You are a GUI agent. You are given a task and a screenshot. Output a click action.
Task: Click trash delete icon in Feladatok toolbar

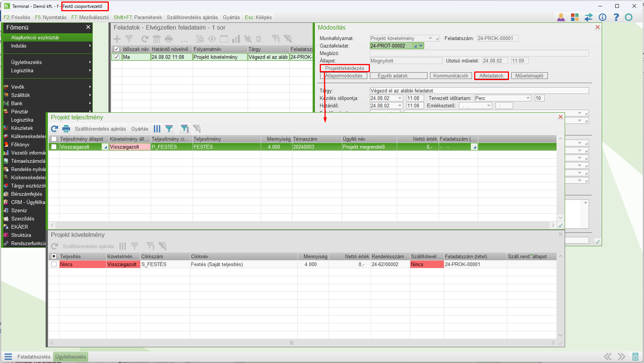157,39
